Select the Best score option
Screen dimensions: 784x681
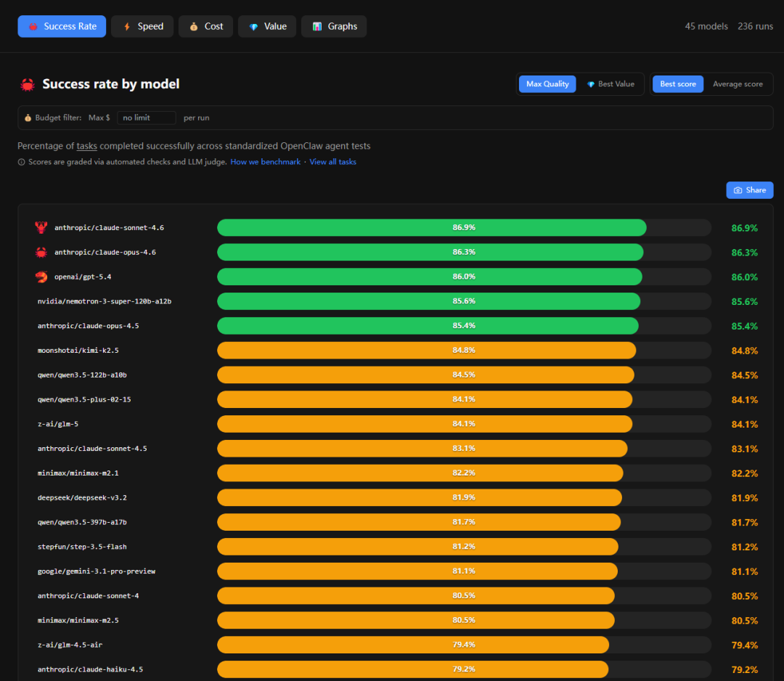point(678,84)
